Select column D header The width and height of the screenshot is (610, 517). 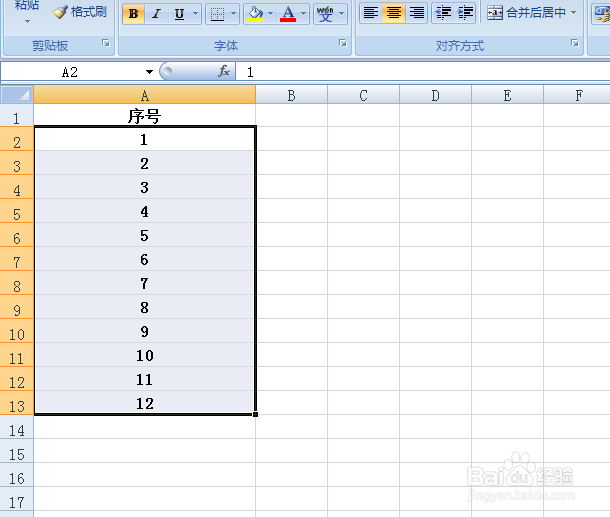435,95
